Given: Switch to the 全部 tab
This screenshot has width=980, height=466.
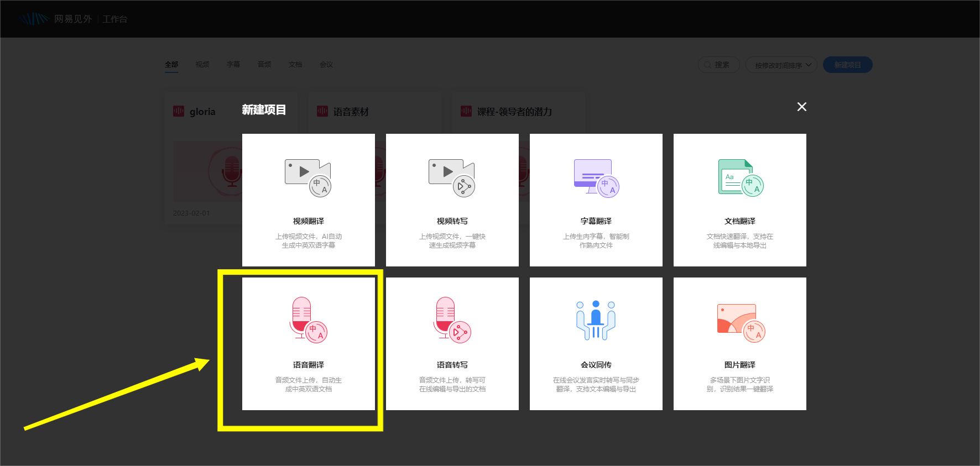Looking at the screenshot, I should coord(171,65).
